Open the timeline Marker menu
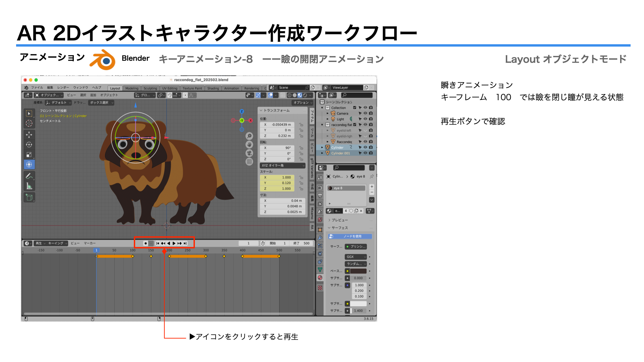The height and width of the screenshot is (362, 644). (x=90, y=243)
